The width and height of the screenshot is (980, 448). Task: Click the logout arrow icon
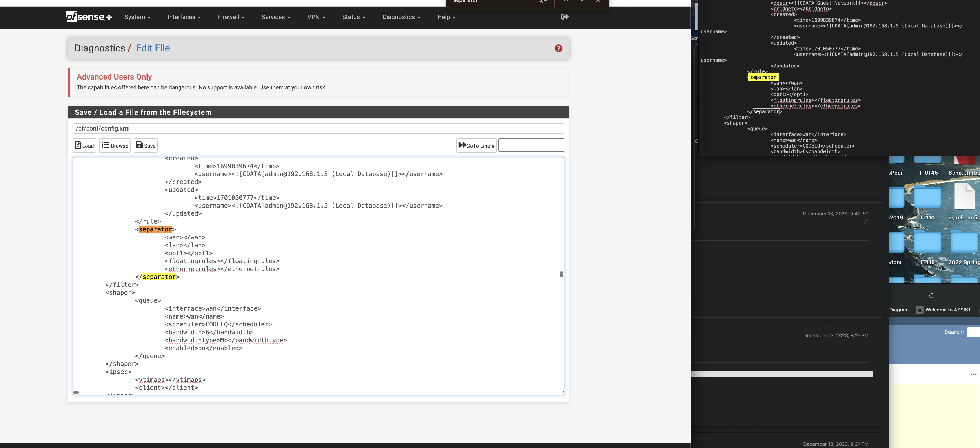(565, 16)
